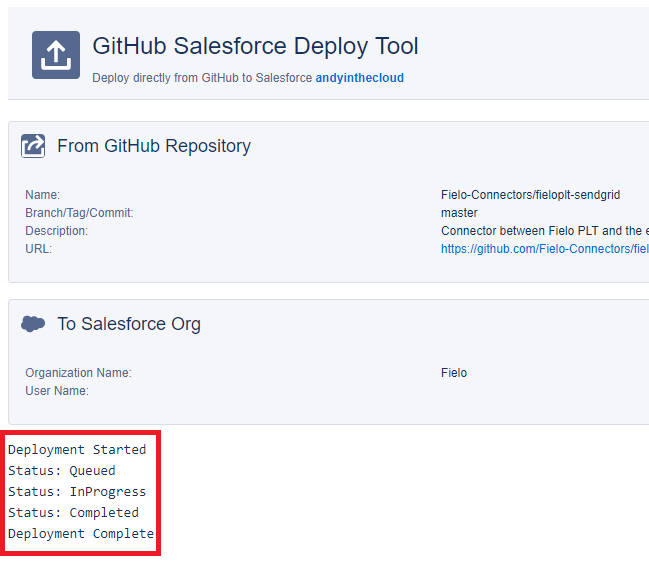Click the Description: label
This screenshot has height=565, width=649.
tap(57, 231)
